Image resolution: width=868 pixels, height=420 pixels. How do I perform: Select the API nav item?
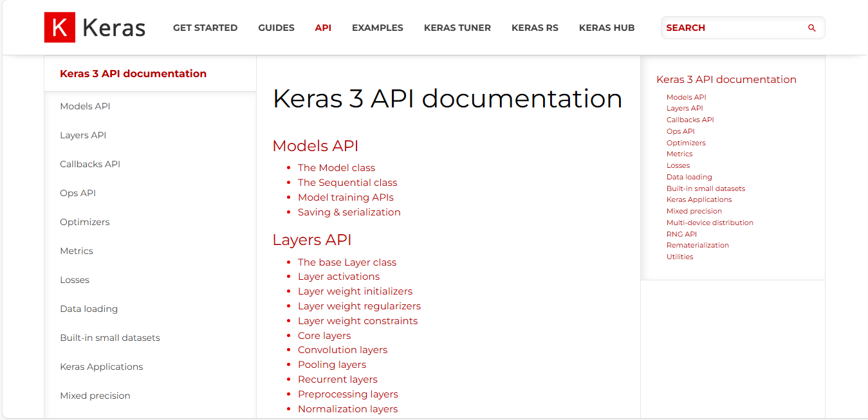click(x=323, y=28)
